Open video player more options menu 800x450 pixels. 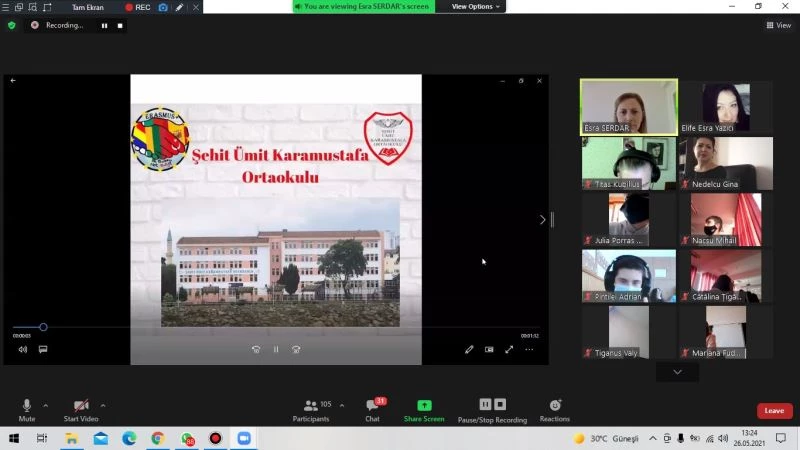(529, 349)
